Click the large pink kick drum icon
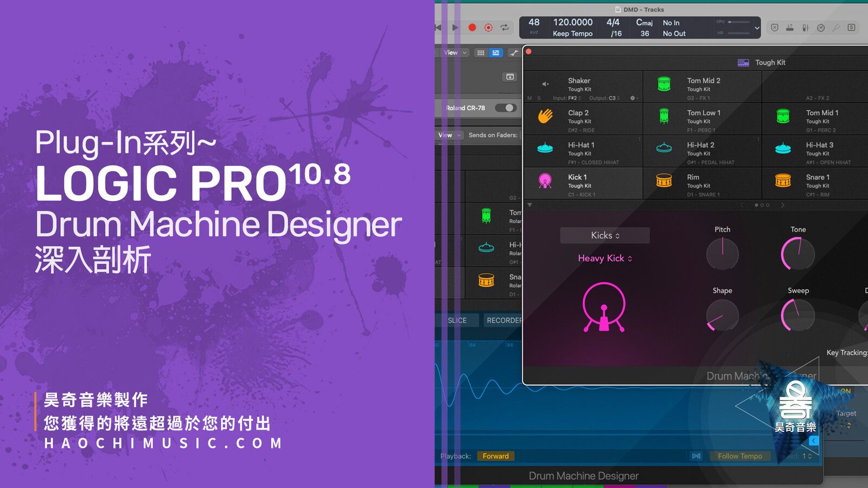The width and height of the screenshot is (868, 488). click(x=604, y=307)
